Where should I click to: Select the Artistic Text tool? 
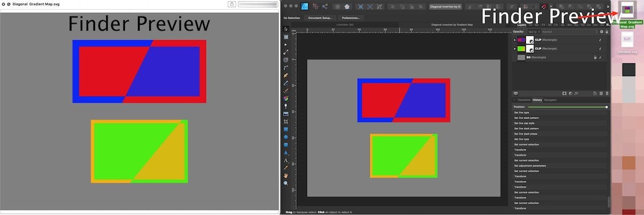coord(286,160)
